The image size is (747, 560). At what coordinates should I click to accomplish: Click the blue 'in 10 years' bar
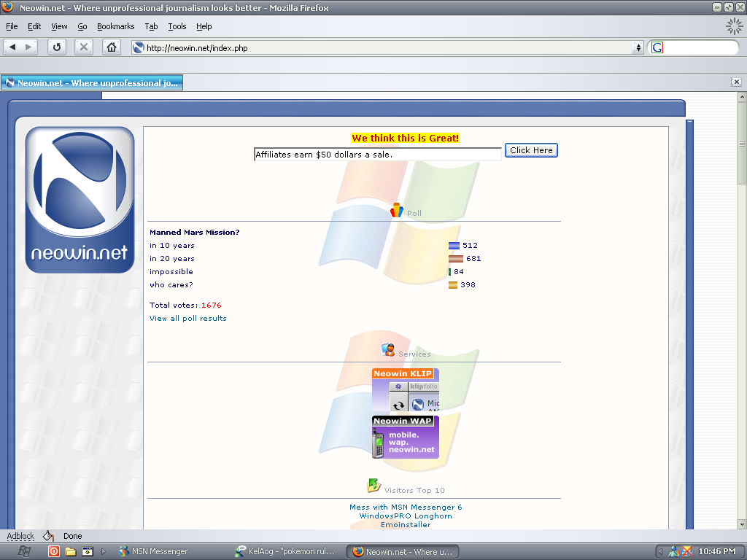pos(454,246)
